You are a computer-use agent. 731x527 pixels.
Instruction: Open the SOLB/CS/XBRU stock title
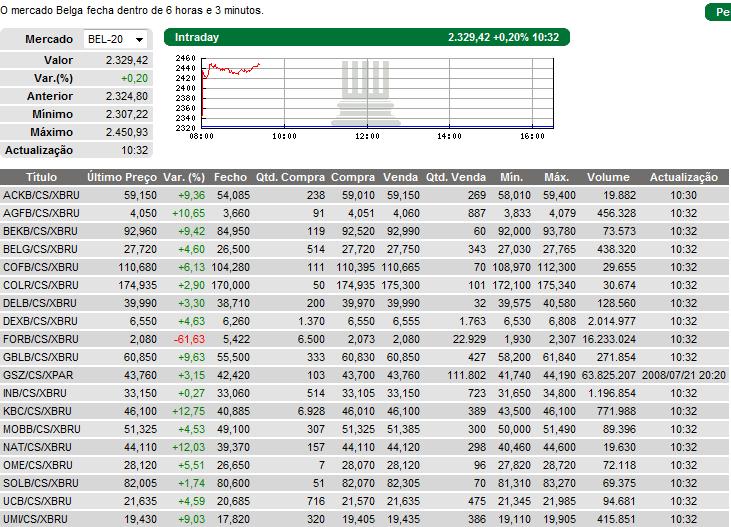41,483
